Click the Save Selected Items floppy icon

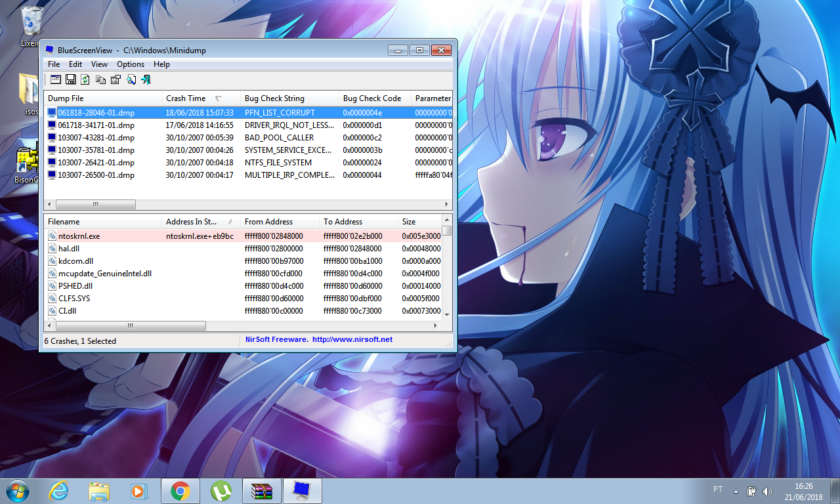tap(71, 79)
